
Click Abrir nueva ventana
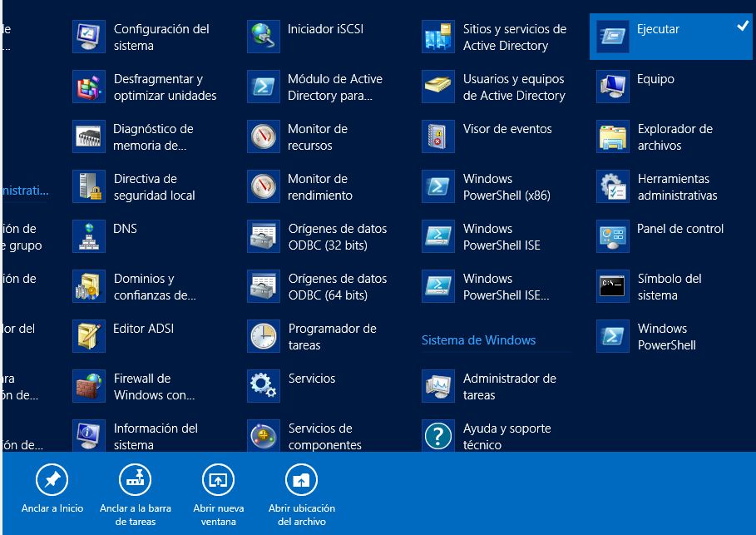coord(218,491)
